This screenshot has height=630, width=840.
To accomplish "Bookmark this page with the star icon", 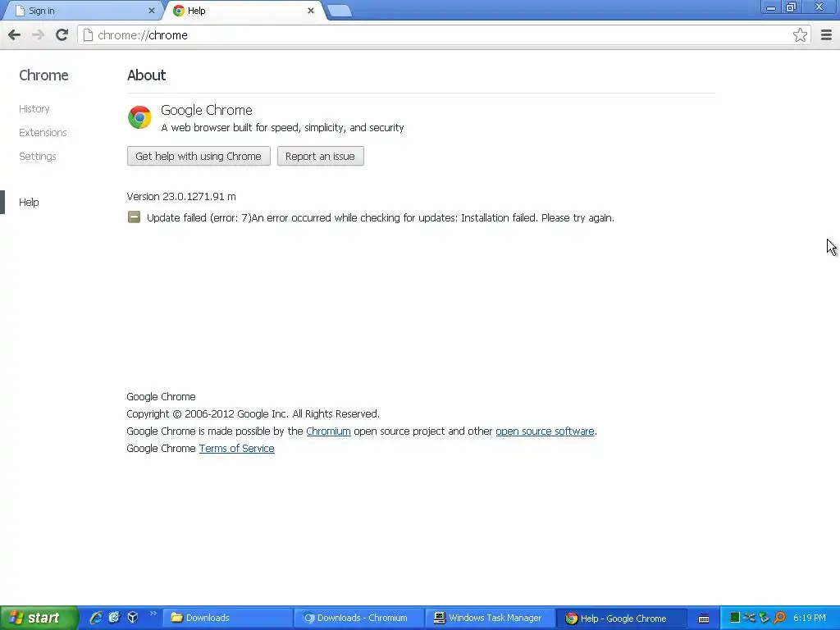I will 800,35.
